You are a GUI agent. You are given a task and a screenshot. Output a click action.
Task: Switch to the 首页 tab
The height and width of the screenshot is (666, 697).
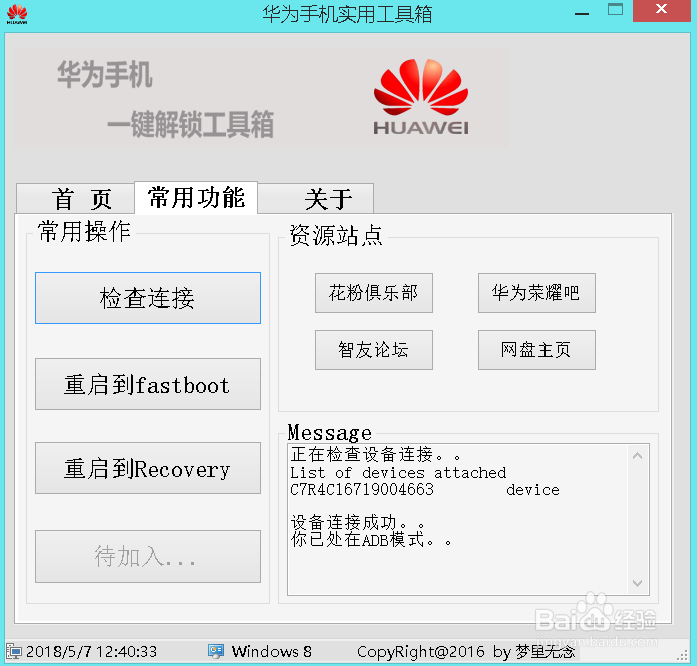[75, 198]
